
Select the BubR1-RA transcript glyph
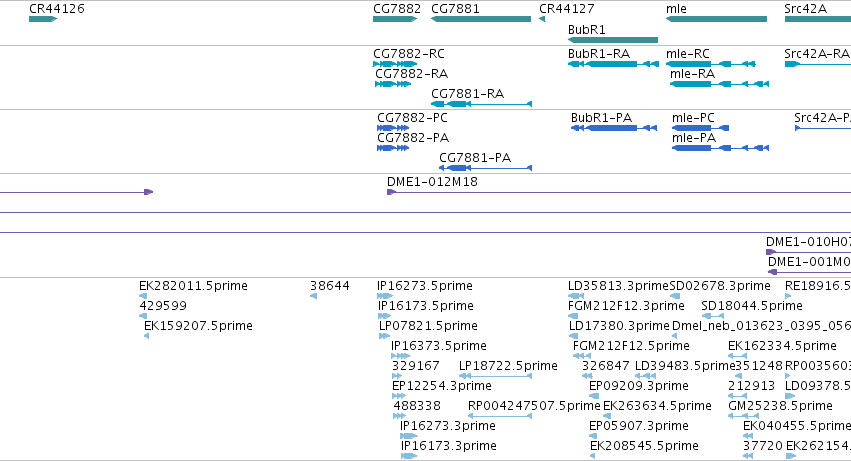[613, 64]
